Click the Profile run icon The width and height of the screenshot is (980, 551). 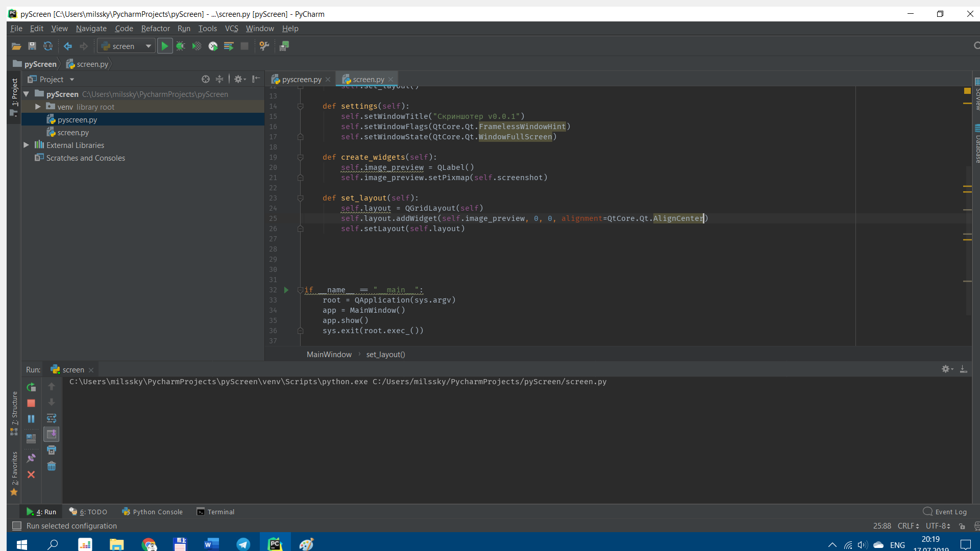(x=213, y=46)
